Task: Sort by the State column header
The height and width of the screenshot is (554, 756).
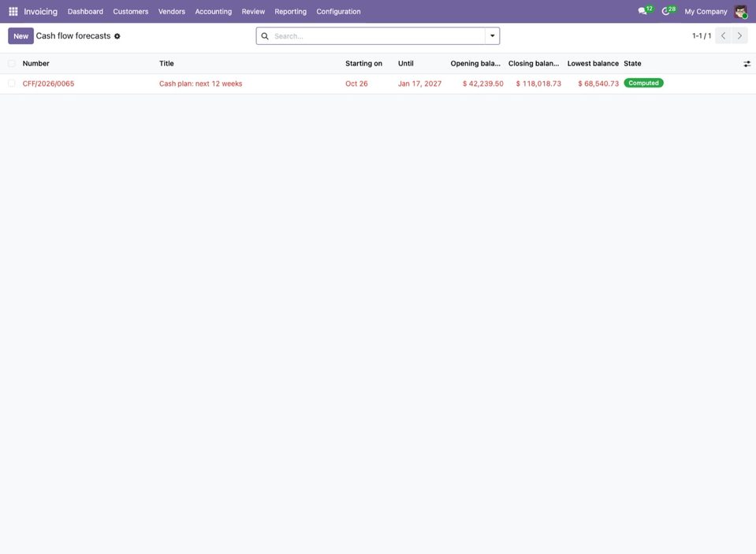Action: [x=632, y=64]
